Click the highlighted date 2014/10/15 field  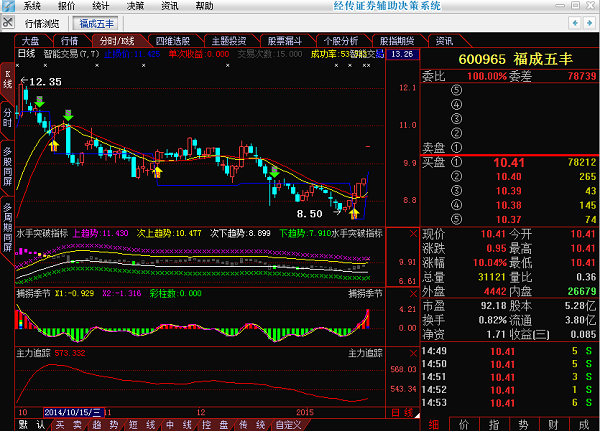point(73,412)
